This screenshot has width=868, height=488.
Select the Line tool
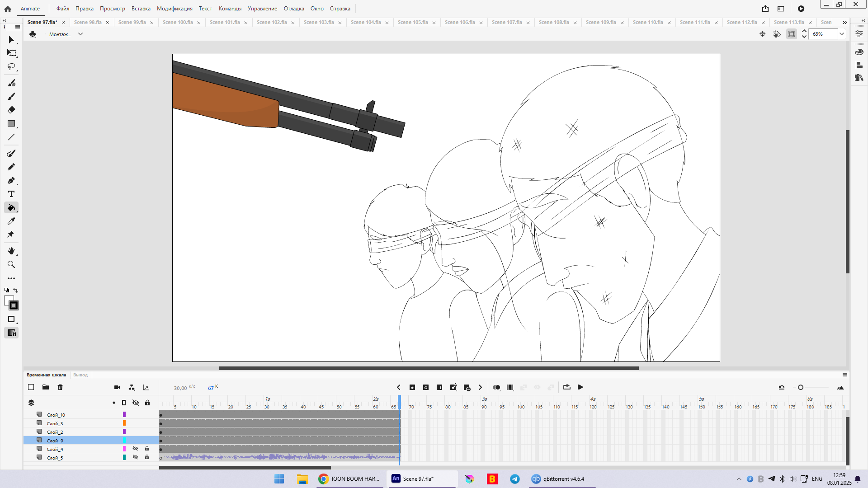tap(12, 137)
